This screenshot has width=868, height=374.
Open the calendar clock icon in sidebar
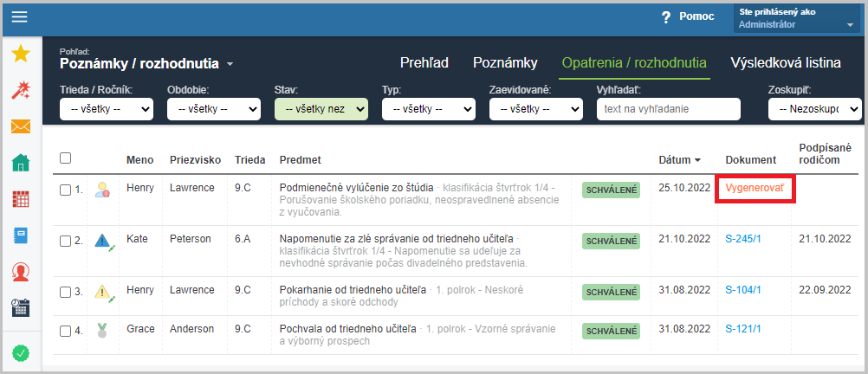point(21,307)
